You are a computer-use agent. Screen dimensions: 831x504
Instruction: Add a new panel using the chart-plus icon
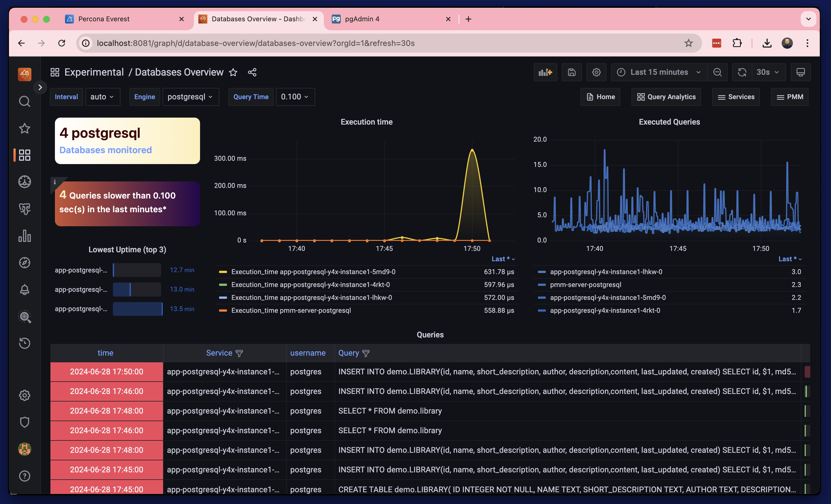[x=545, y=72]
